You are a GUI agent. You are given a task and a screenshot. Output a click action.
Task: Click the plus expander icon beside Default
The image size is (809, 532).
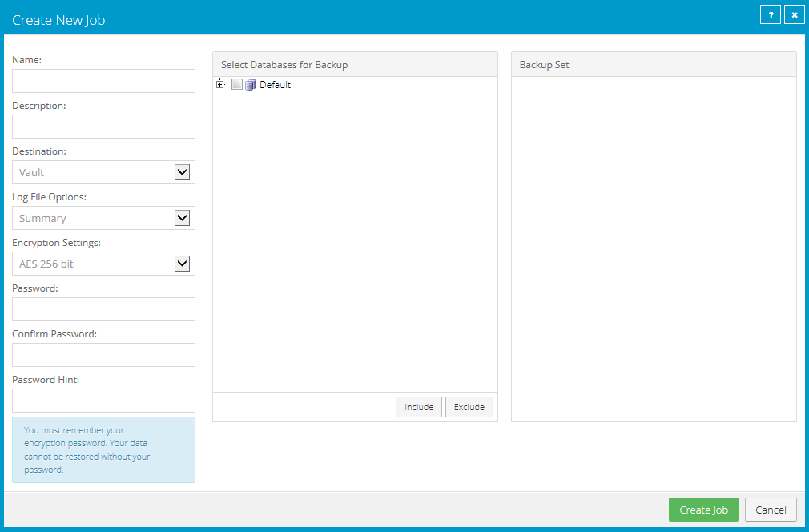click(221, 84)
